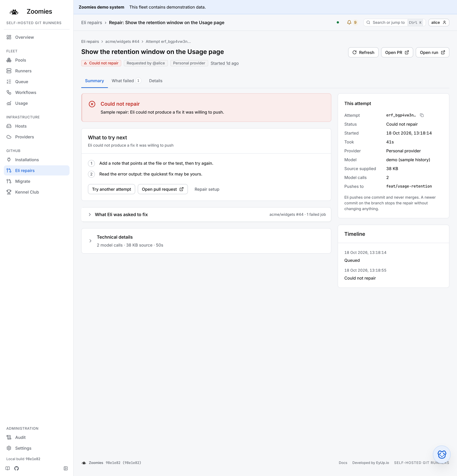Select the feat/usage-retention branch name
457x476 pixels.
click(x=409, y=186)
